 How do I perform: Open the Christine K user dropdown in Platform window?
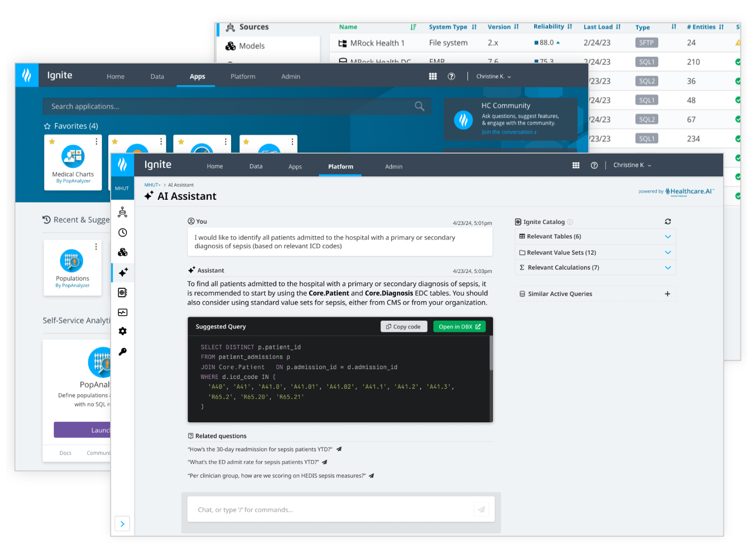click(x=632, y=165)
